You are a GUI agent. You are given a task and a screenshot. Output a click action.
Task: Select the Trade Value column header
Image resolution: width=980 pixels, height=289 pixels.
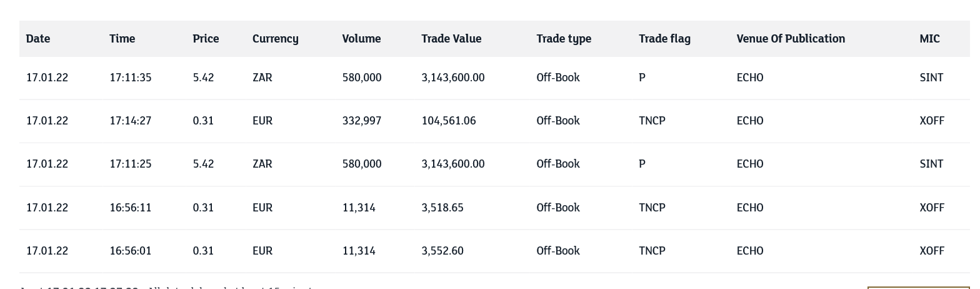pyautogui.click(x=451, y=39)
